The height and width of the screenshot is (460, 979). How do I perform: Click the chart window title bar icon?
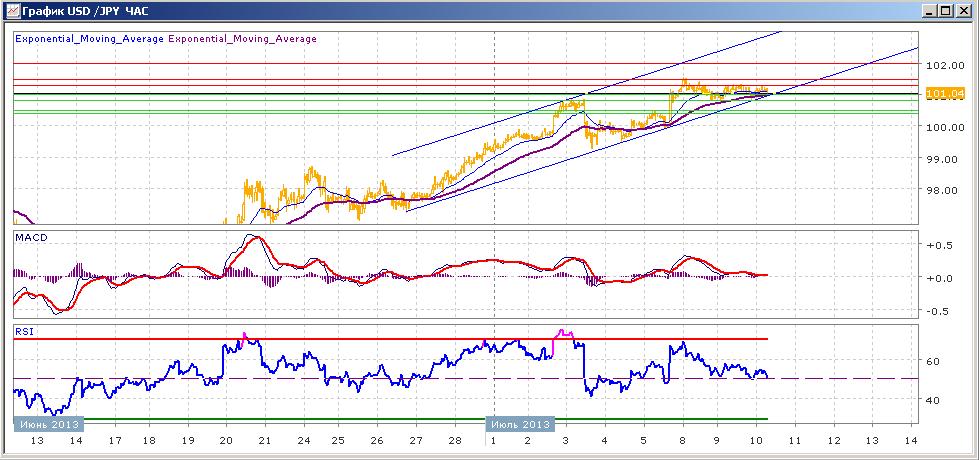[11, 11]
